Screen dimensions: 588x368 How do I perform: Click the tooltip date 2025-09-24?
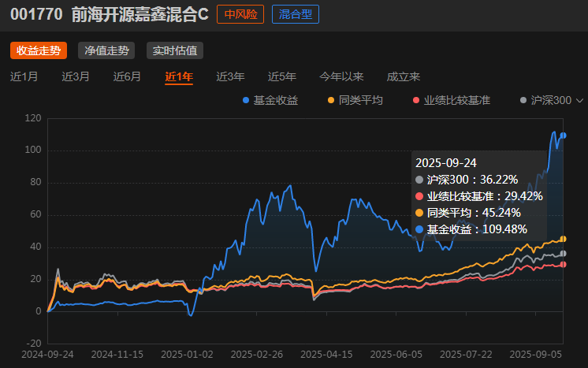446,163
